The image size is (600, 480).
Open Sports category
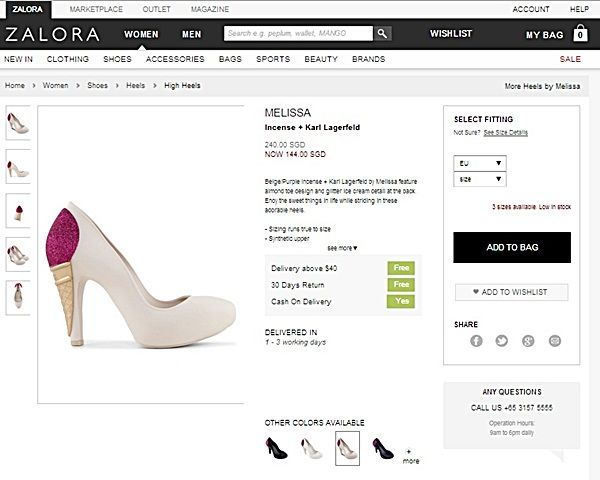tap(273, 59)
